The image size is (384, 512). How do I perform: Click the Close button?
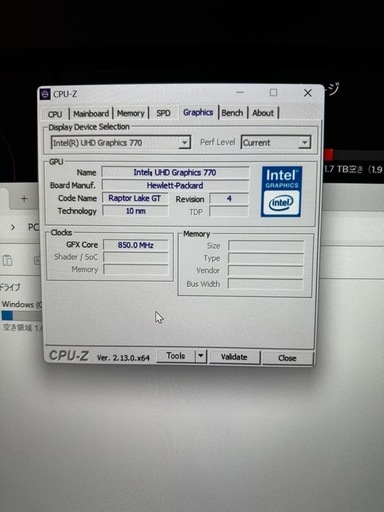(287, 358)
